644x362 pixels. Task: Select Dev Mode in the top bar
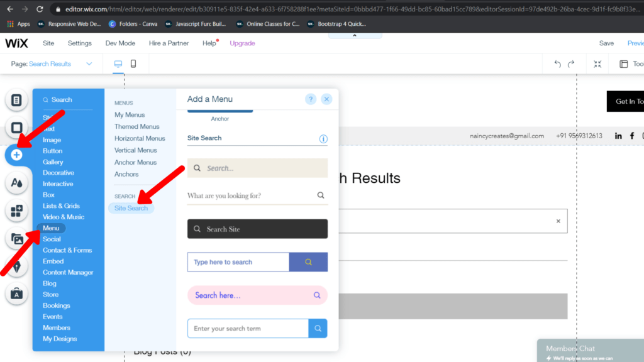pos(119,43)
